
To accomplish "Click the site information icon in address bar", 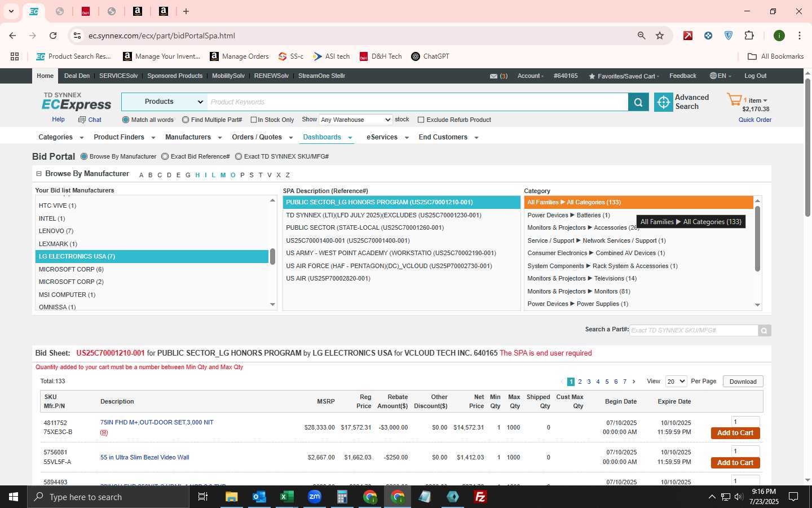I will click(x=77, y=36).
